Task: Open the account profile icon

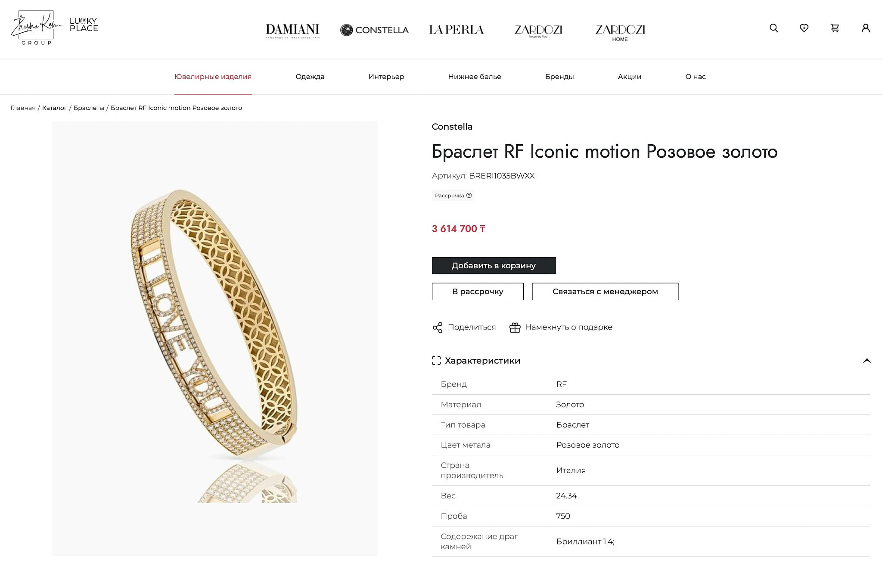Action: pos(866,28)
